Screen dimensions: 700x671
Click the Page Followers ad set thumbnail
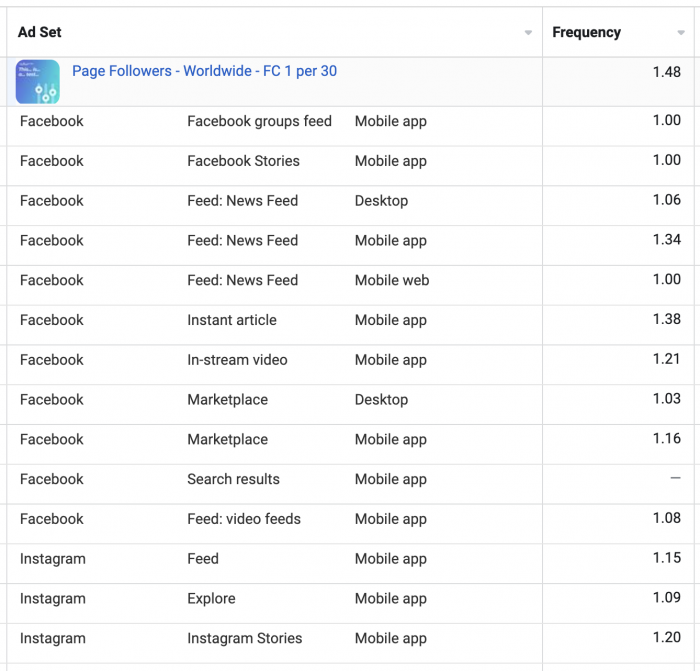pyautogui.click(x=38, y=82)
